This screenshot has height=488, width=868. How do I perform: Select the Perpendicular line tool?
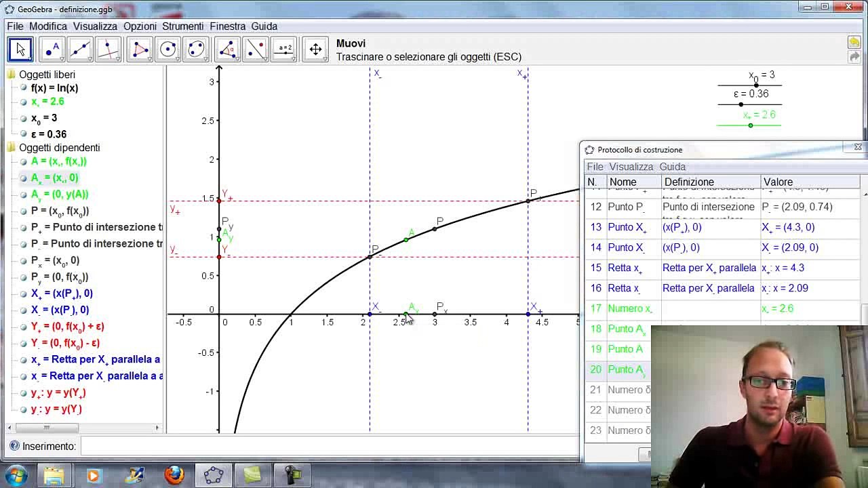tap(108, 49)
